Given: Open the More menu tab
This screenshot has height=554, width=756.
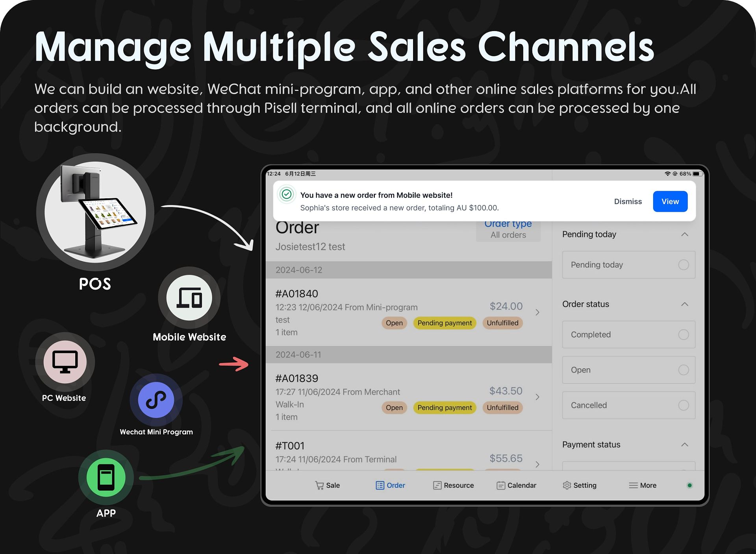Looking at the screenshot, I should [642, 486].
